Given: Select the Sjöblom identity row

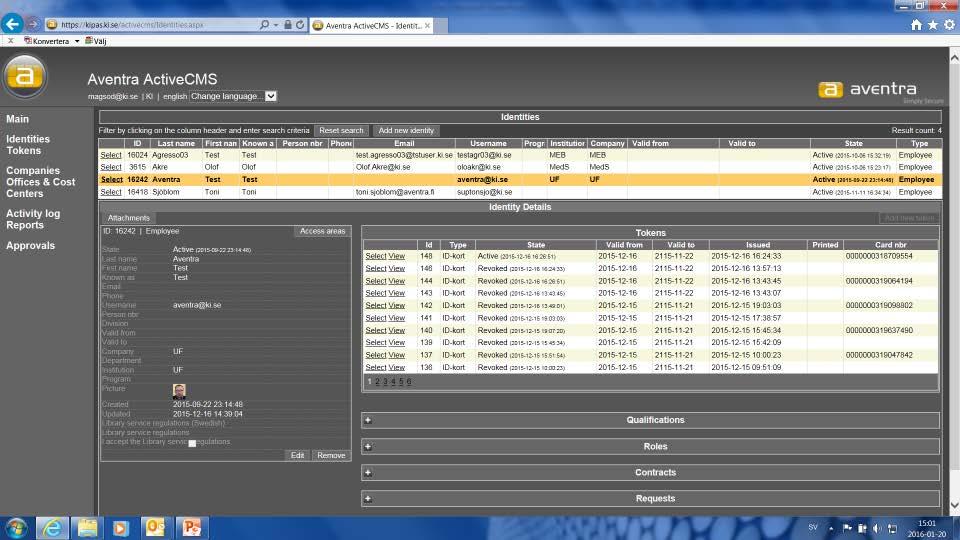Looking at the screenshot, I should coord(111,192).
